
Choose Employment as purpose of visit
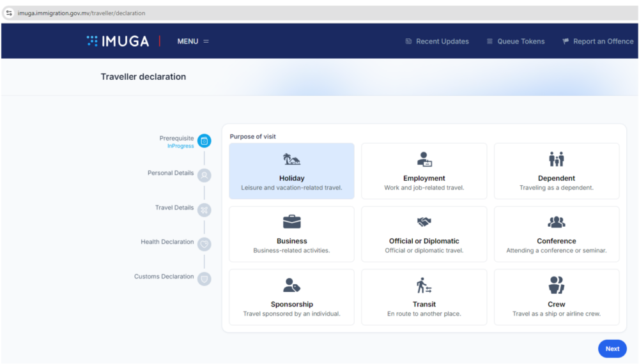click(424, 171)
